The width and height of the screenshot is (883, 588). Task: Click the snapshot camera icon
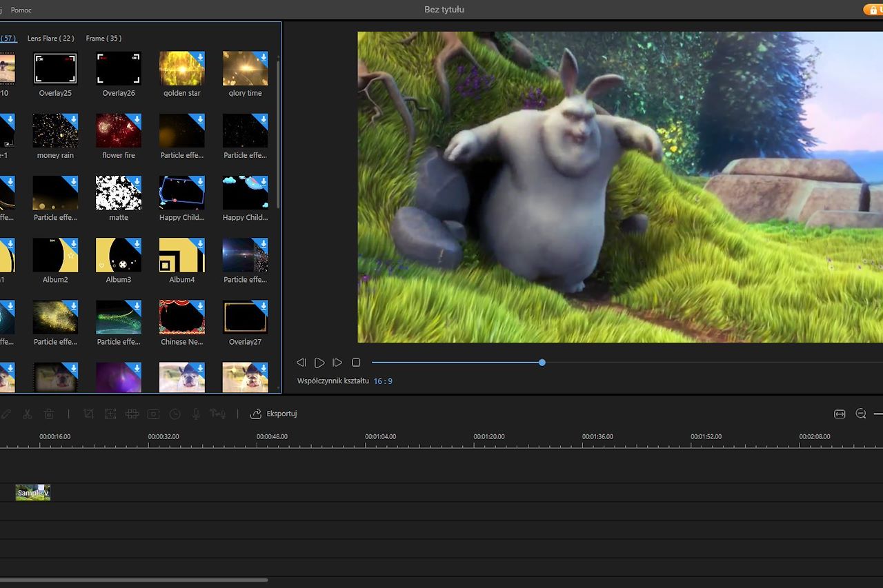153,414
